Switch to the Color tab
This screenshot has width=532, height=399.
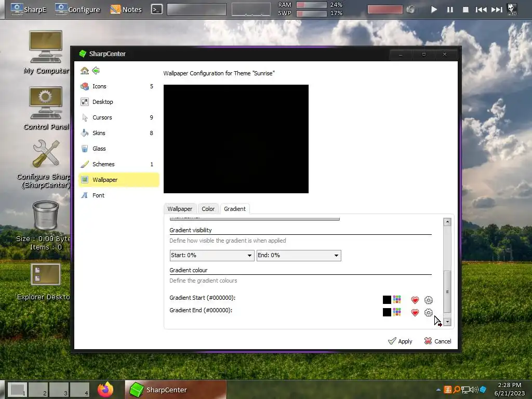208,209
